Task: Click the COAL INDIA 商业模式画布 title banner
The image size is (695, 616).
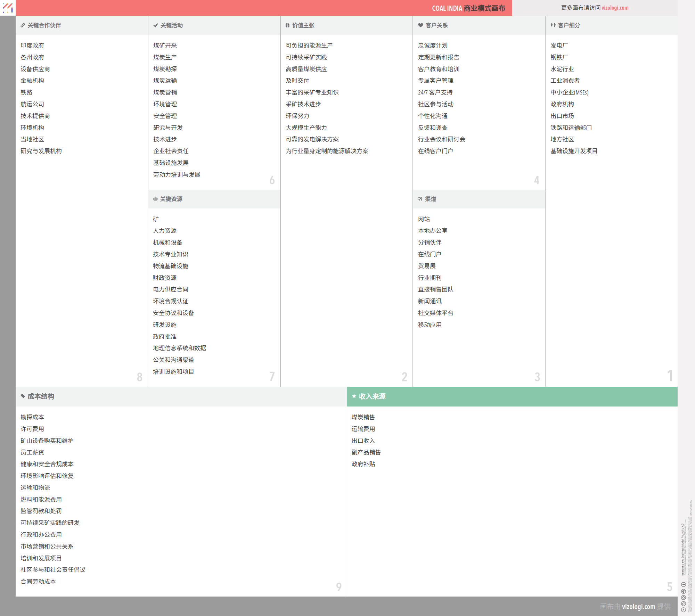Action: [x=468, y=8]
